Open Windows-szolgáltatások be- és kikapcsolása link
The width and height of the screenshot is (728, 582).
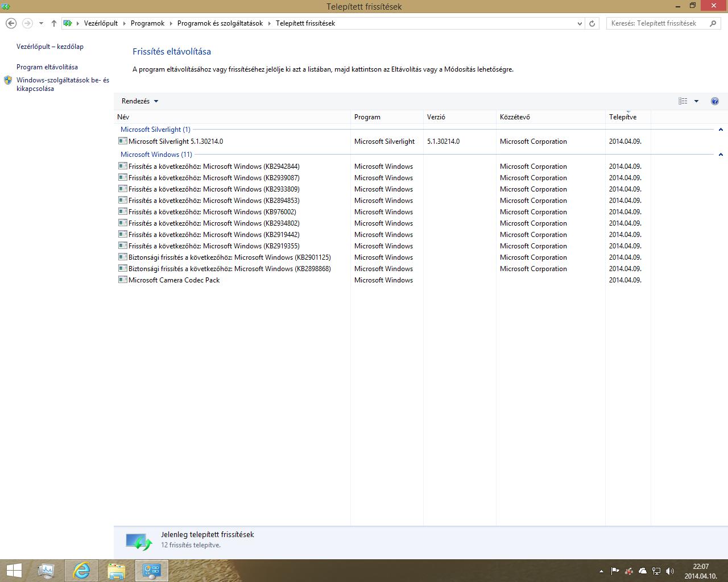pos(63,84)
